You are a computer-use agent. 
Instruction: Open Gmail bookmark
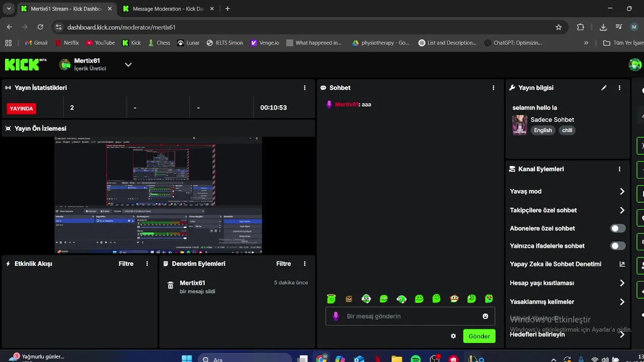pos(36,43)
